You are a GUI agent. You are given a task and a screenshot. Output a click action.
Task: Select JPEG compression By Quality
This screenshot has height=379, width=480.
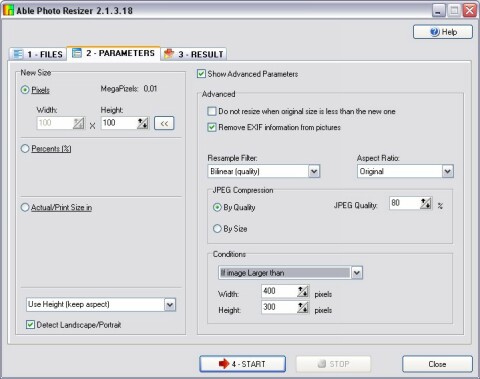coord(217,207)
